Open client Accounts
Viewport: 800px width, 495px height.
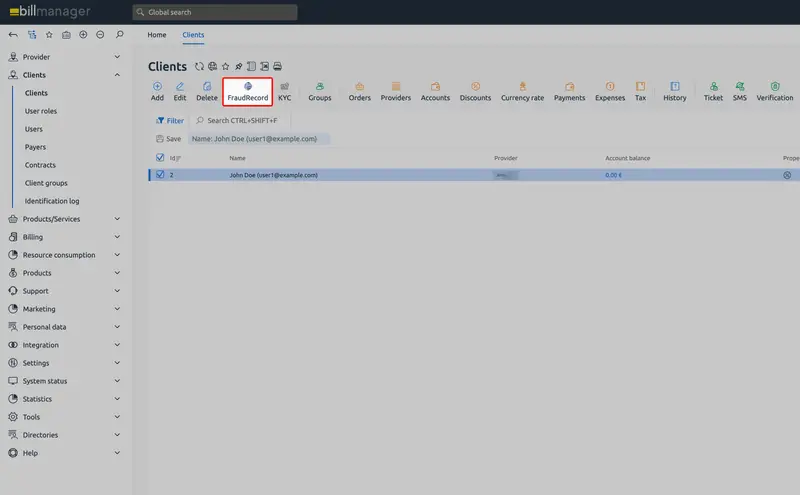pyautogui.click(x=435, y=92)
